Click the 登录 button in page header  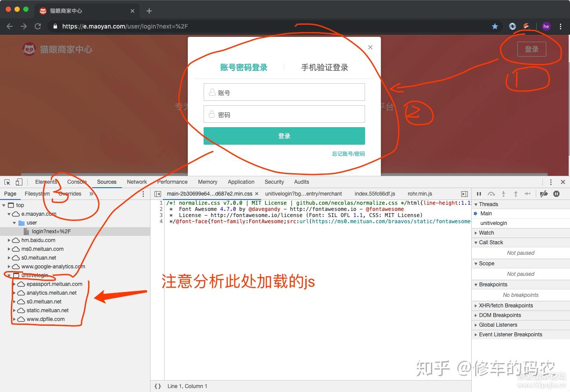[531, 49]
